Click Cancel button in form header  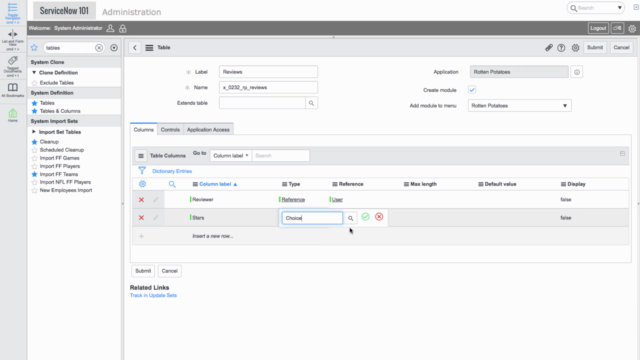621,47
